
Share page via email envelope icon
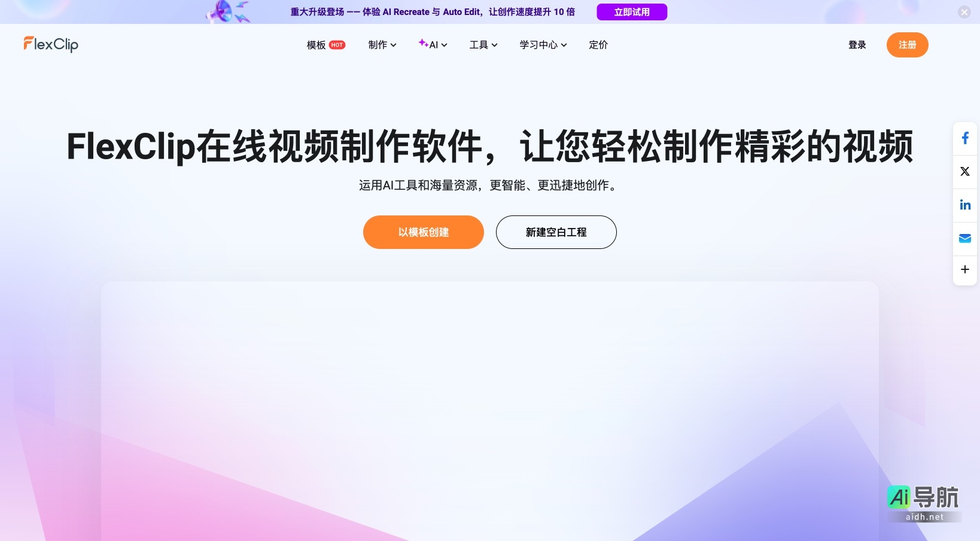tap(964, 238)
